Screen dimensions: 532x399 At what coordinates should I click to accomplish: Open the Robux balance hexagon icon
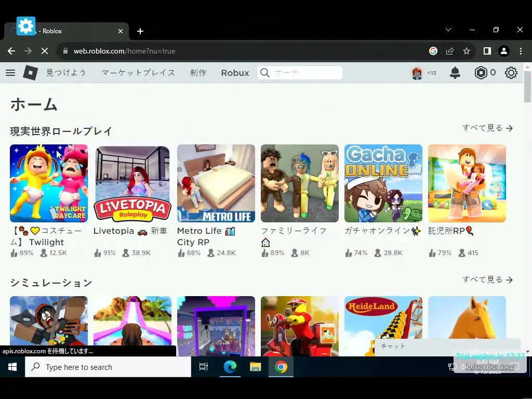pyautogui.click(x=481, y=73)
